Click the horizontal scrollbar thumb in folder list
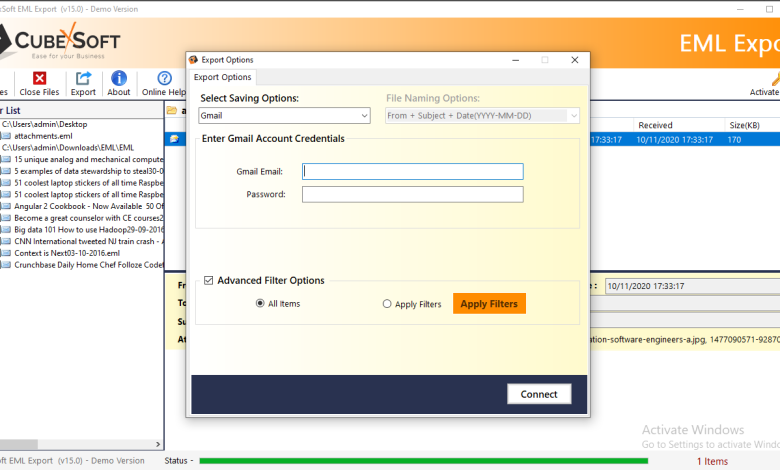 pyautogui.click(x=18, y=444)
